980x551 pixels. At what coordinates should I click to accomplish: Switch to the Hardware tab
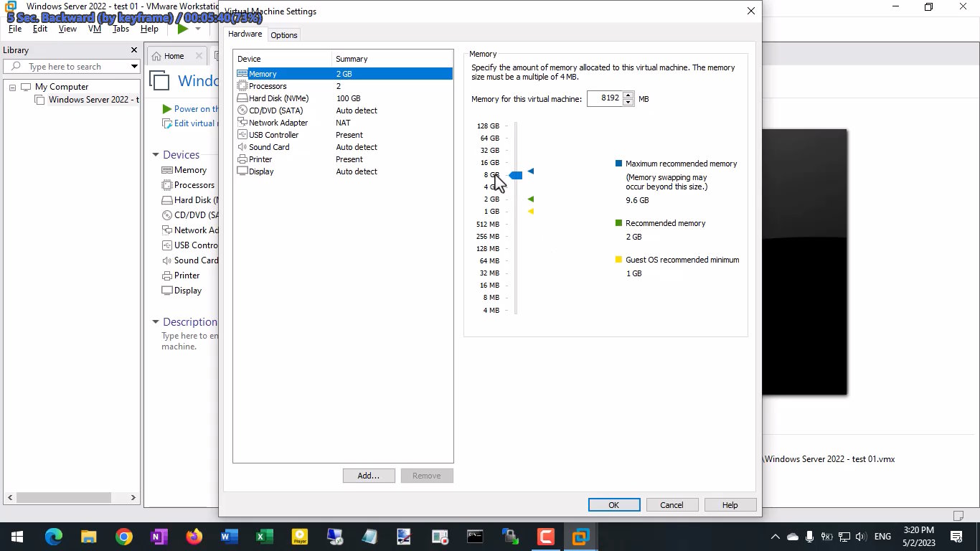[245, 34]
